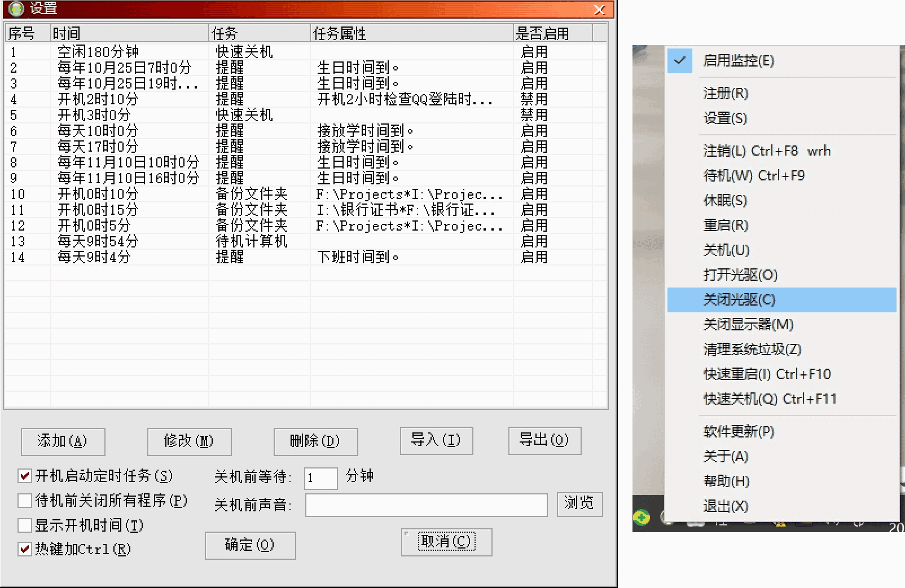Check 显示开机时间(T) checkbox
The image size is (905, 588).
tap(24, 525)
